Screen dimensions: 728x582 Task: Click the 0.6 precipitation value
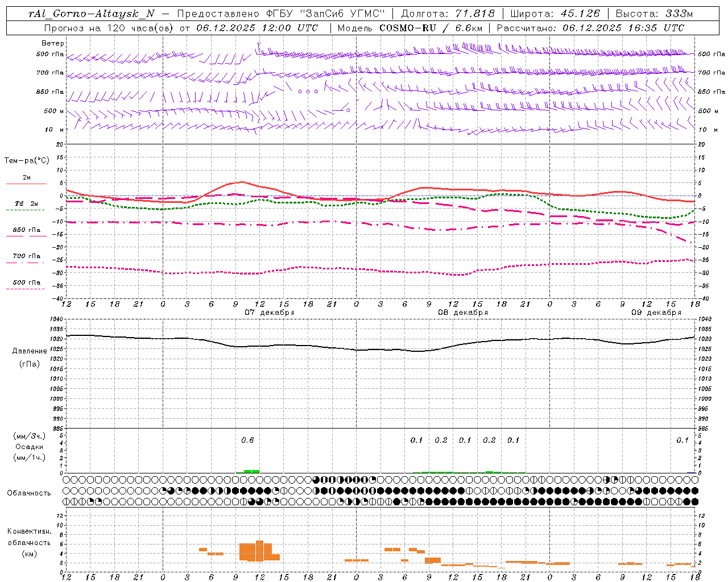click(x=247, y=440)
